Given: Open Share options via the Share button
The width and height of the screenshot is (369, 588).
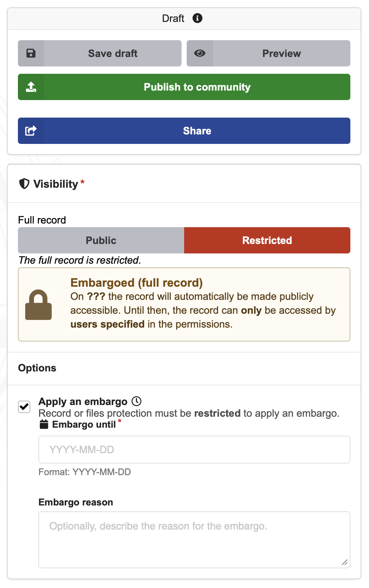Looking at the screenshot, I should [x=197, y=130].
